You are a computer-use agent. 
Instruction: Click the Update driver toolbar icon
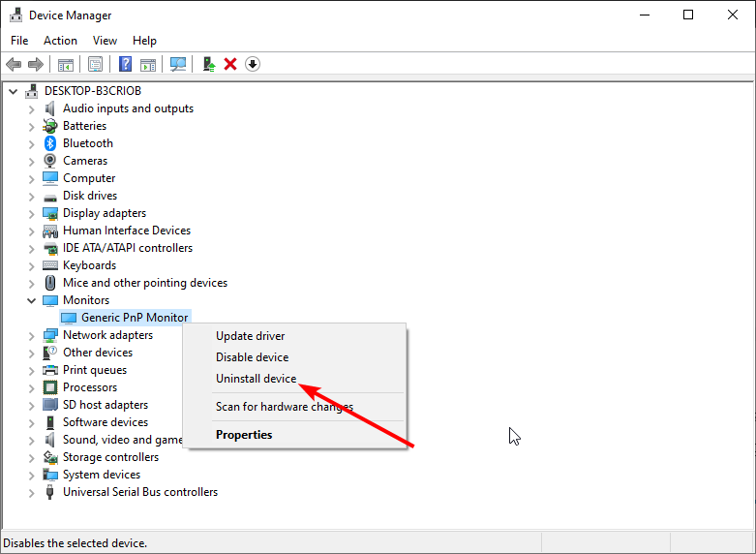tap(209, 64)
